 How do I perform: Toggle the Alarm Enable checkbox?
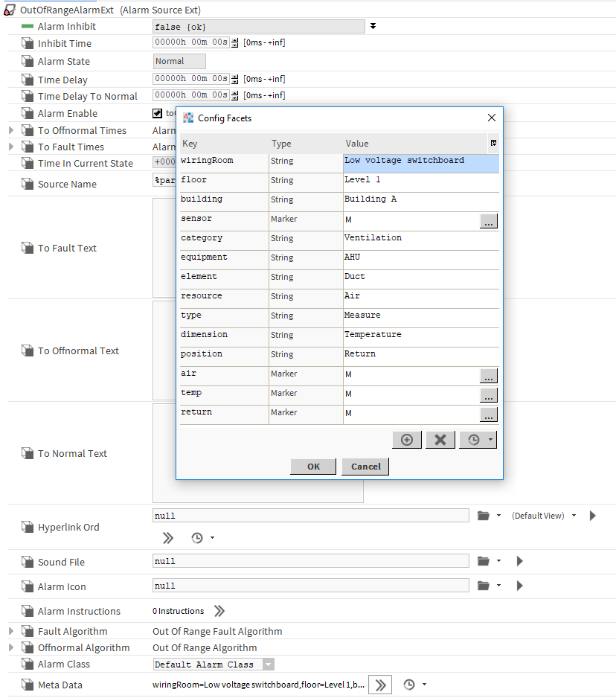coord(157,114)
